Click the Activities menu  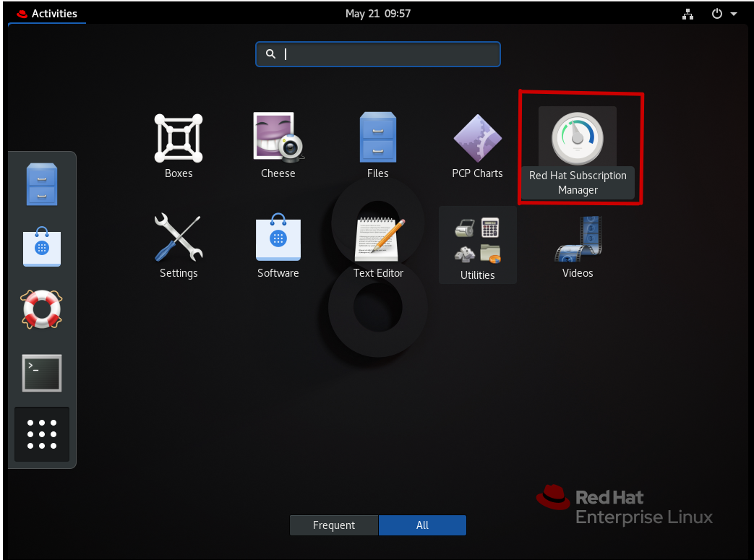[x=47, y=13]
